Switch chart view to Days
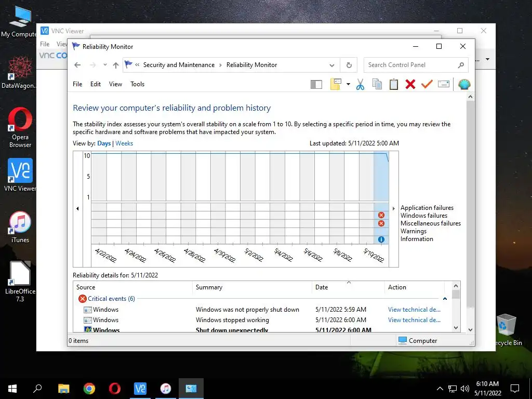The image size is (532, 399). [104, 143]
